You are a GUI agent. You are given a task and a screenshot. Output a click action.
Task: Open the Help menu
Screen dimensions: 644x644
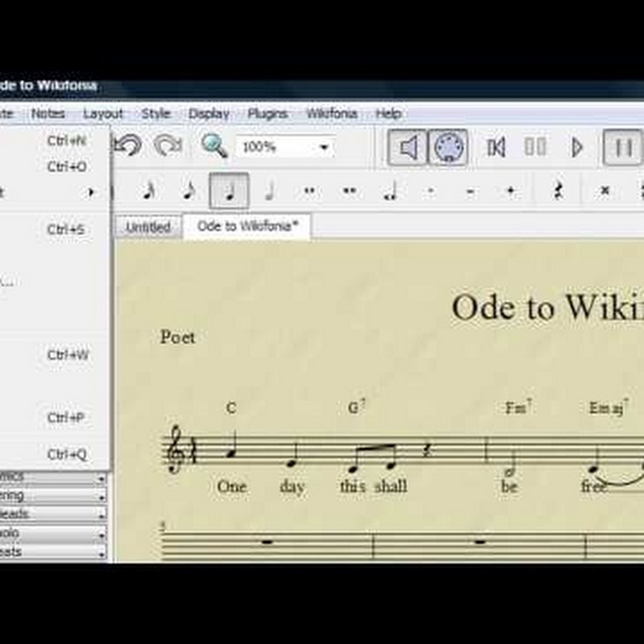coord(389,113)
